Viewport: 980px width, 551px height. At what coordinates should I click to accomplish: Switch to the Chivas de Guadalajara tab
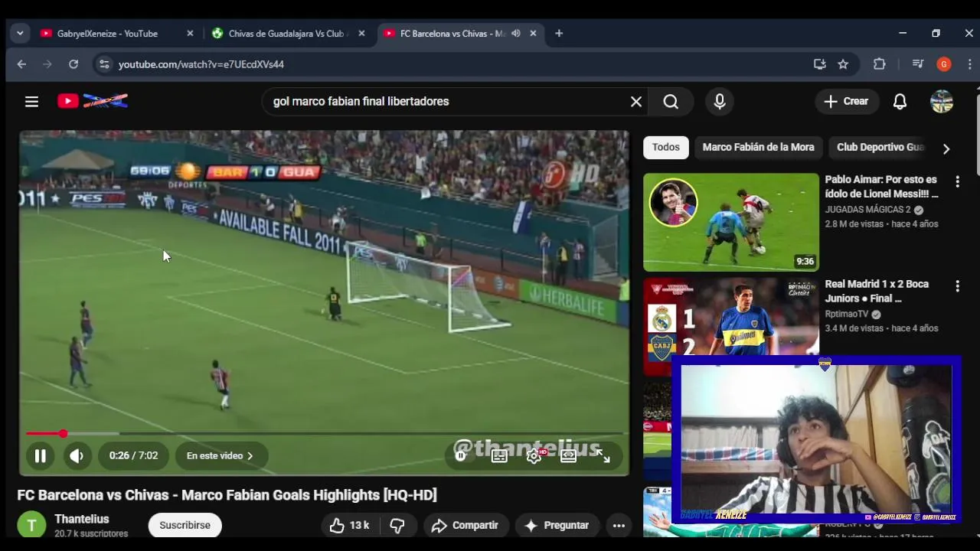coord(288,34)
